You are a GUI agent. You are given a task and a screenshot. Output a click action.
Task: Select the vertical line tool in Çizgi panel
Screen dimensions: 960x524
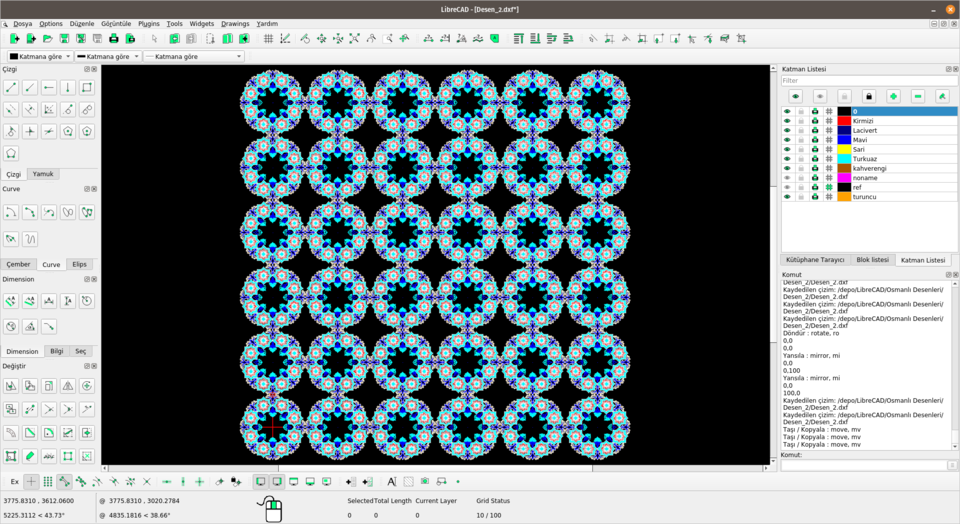pyautogui.click(x=68, y=87)
